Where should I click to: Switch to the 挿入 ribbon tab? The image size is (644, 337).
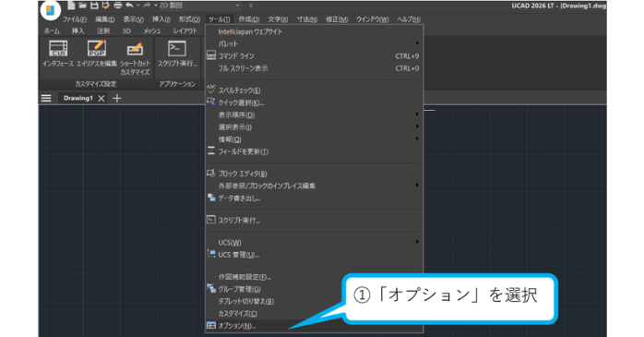point(78,31)
